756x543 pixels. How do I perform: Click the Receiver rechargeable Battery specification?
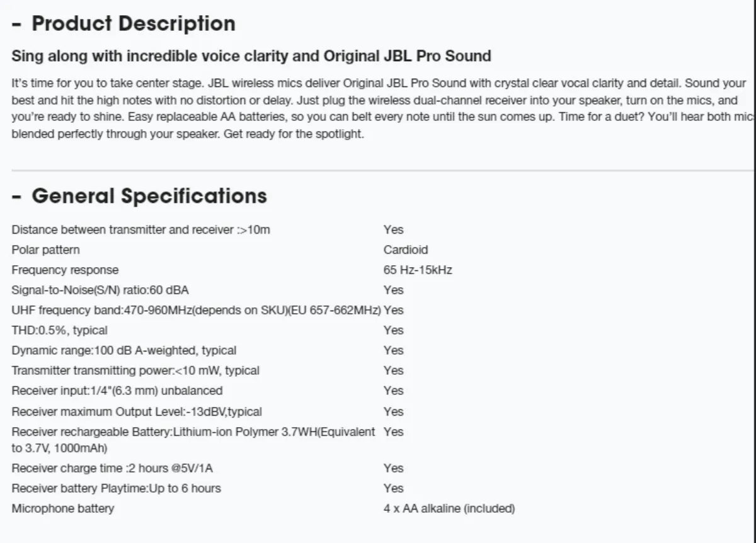[x=193, y=440]
